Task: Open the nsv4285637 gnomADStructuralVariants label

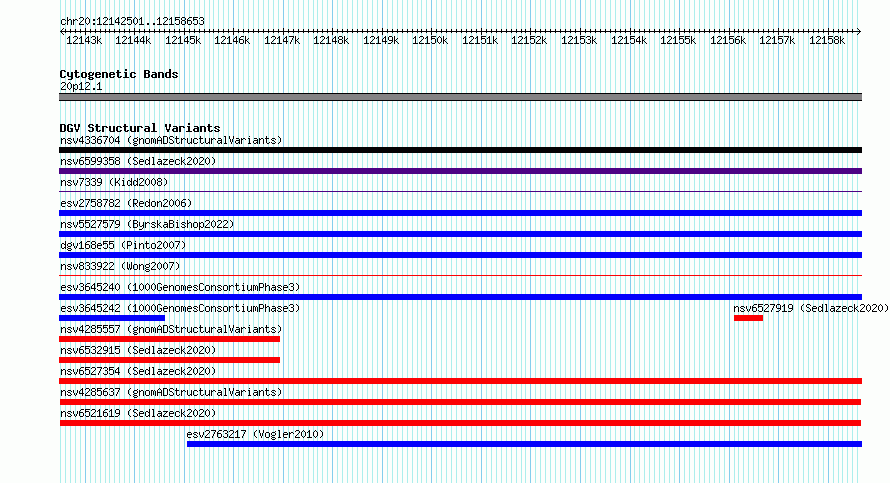Action: (171, 392)
